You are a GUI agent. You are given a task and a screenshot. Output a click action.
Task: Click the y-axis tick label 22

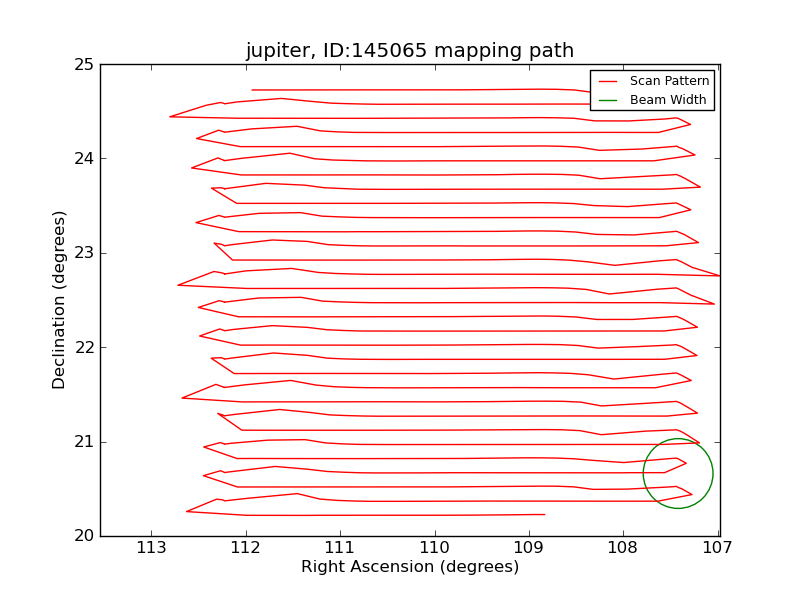point(84,347)
